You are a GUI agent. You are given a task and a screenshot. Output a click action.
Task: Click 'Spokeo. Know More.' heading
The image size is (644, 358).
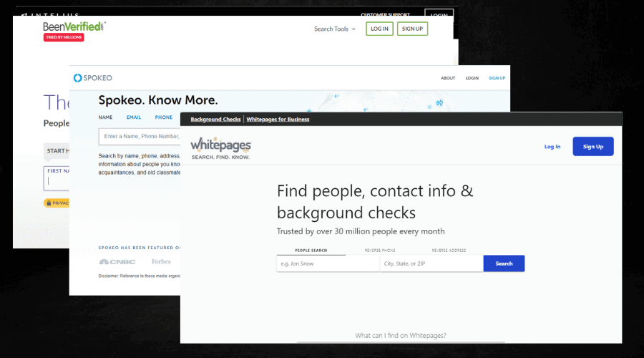point(158,100)
